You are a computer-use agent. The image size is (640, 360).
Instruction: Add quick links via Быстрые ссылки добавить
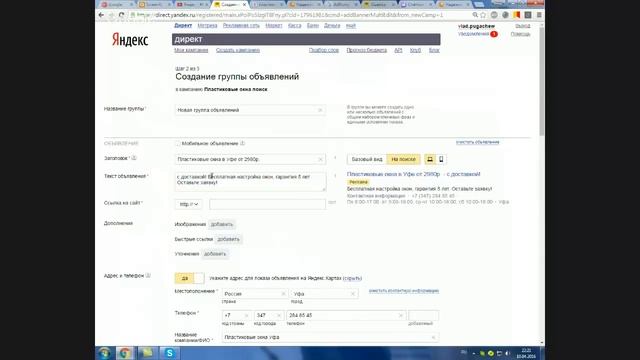click(x=229, y=239)
